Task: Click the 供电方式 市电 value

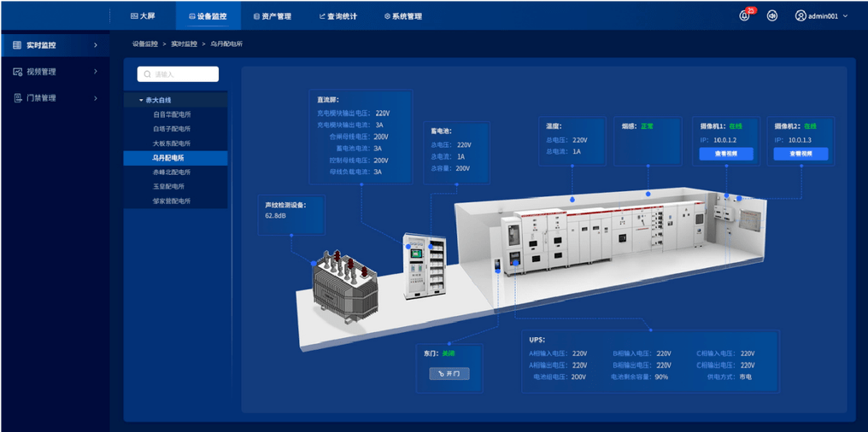Action: pyautogui.click(x=746, y=377)
